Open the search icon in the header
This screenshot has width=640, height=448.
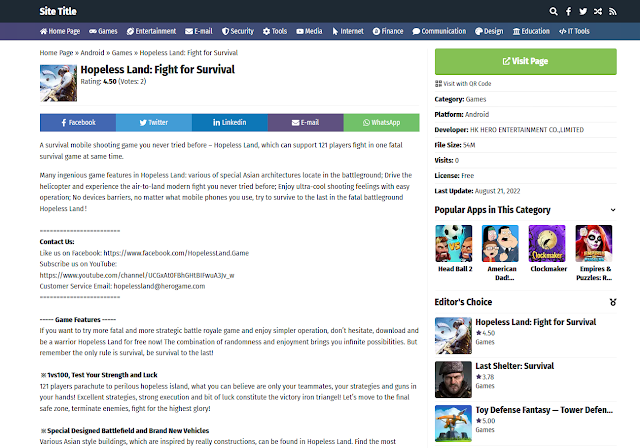pyautogui.click(x=553, y=11)
